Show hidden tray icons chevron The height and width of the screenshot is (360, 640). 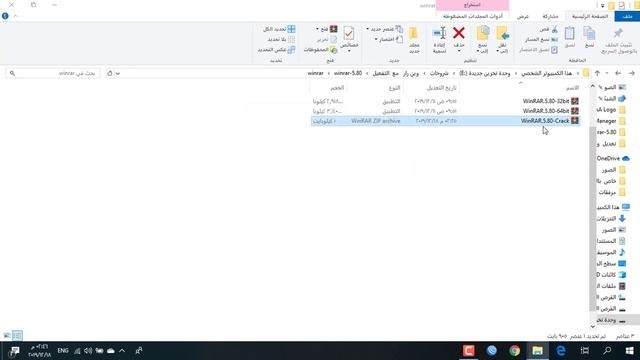122,351
